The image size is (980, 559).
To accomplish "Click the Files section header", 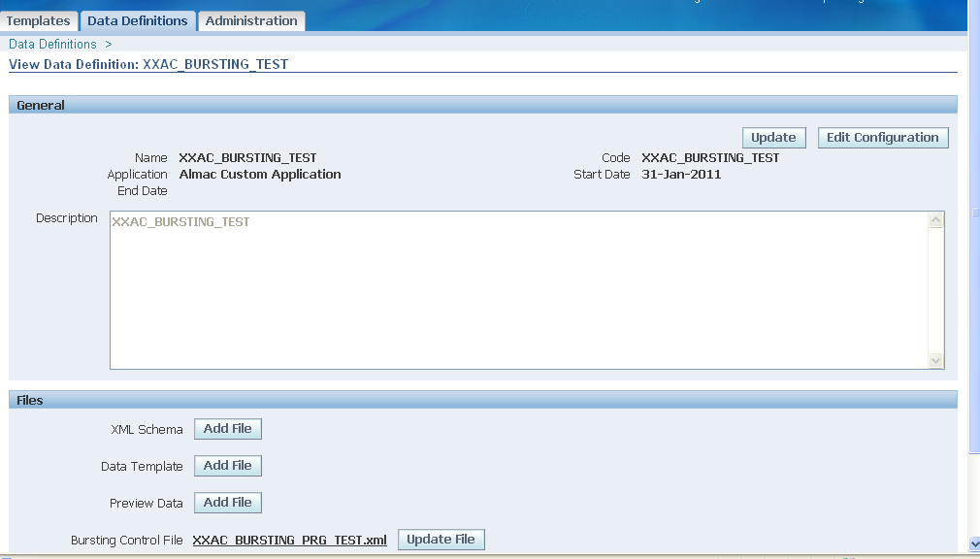I will 483,400.
